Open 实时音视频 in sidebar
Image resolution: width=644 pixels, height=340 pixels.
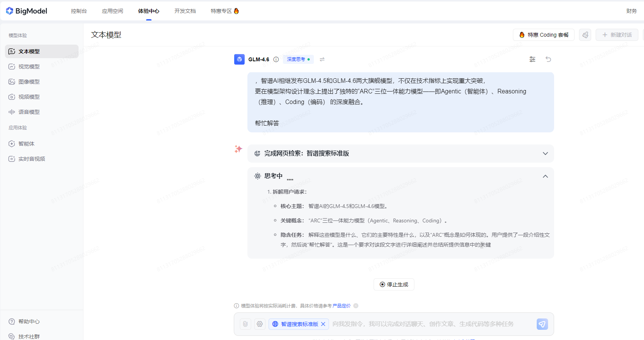[x=42, y=159]
